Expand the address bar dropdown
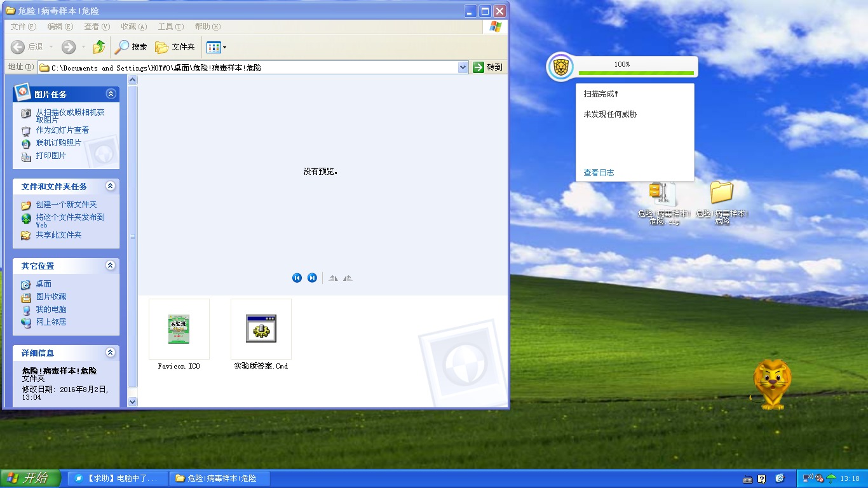 (463, 67)
